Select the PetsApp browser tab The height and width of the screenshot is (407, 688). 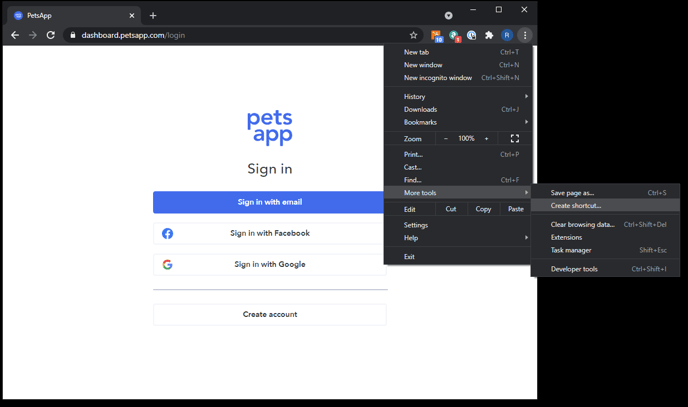(74, 16)
